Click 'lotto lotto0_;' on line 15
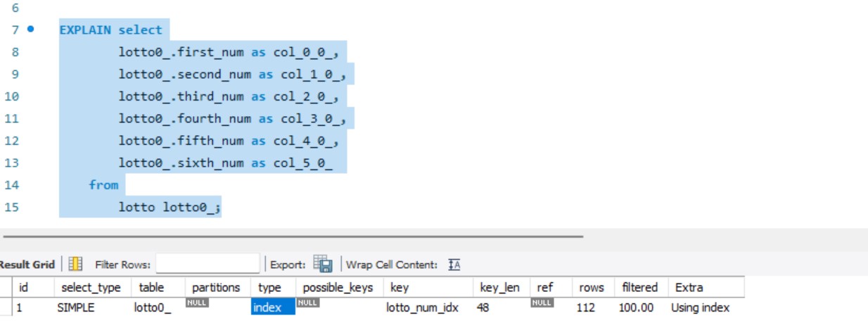868x325 pixels. point(170,207)
